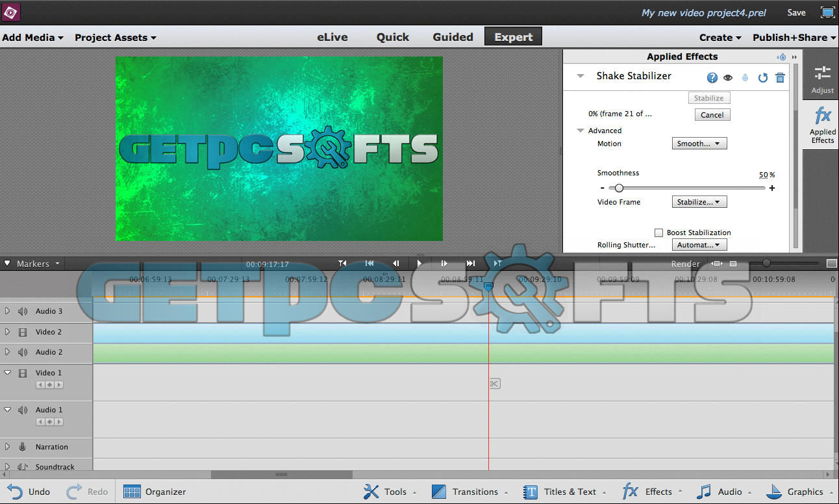
Task: Click the Premiere Elements app logo
Action: pos(11,12)
